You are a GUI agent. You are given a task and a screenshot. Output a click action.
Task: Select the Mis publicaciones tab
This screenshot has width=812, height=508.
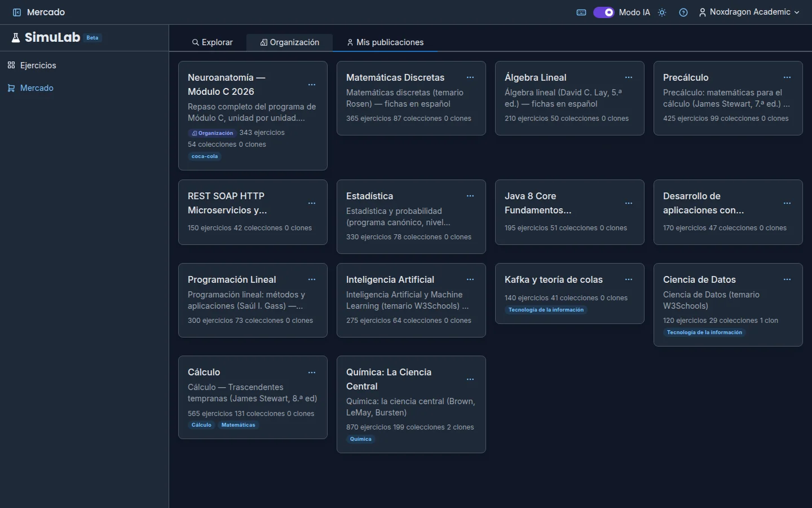pyautogui.click(x=385, y=42)
